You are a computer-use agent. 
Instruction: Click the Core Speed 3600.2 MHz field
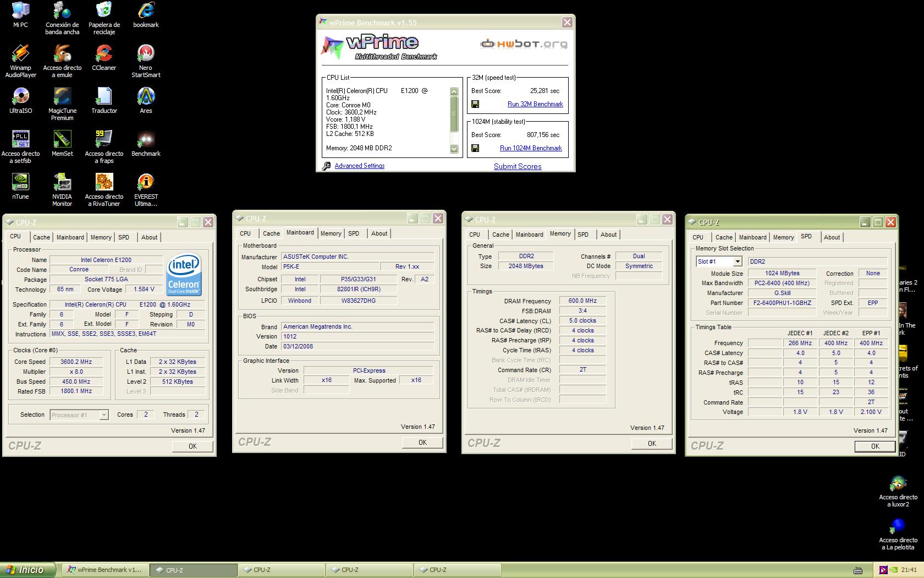pyautogui.click(x=77, y=362)
